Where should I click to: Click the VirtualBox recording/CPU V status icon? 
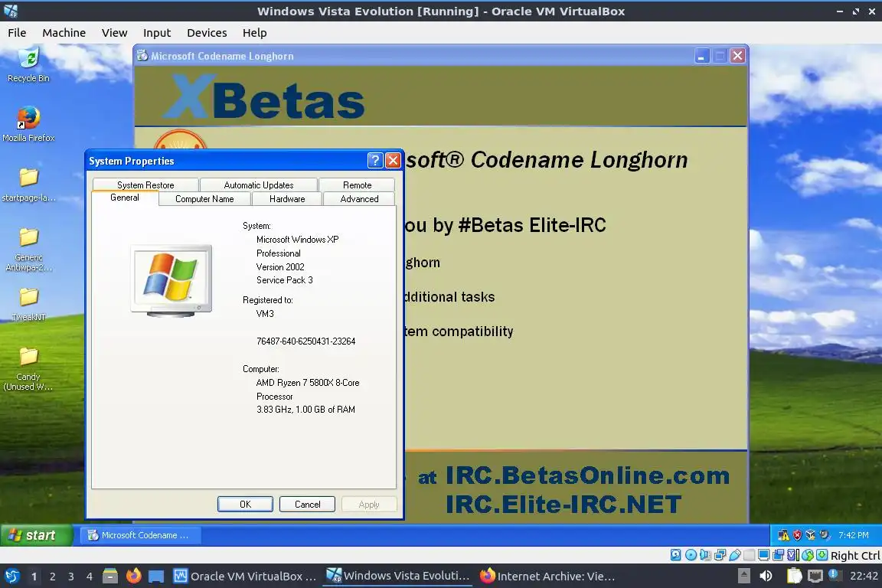pyautogui.click(x=793, y=555)
